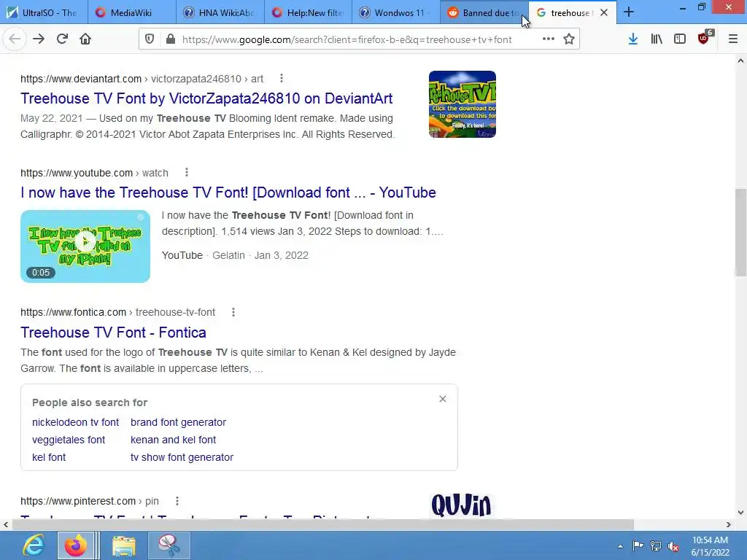View site security lock information
747x560 pixels.
tap(171, 39)
